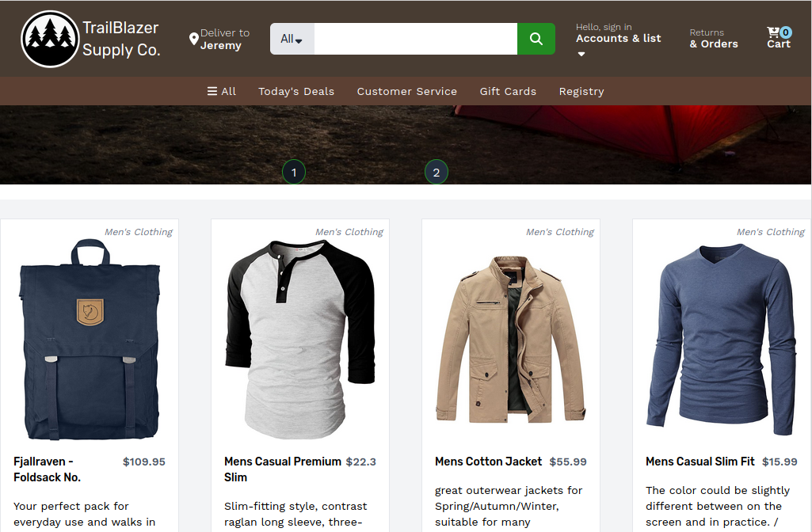This screenshot has height=532, width=812.
Task: Open the Mens Casual Premium Slim title
Action: pyautogui.click(x=283, y=469)
